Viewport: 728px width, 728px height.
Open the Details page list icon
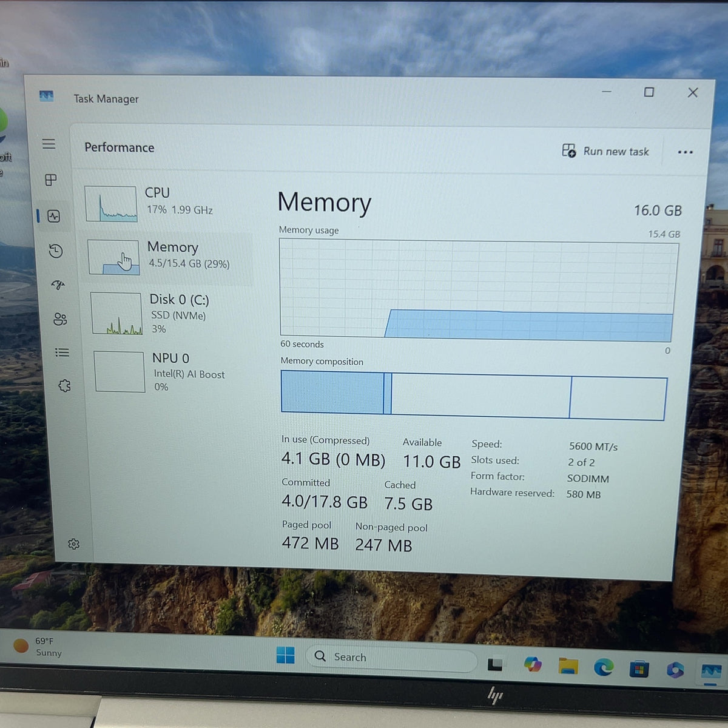coord(62,352)
